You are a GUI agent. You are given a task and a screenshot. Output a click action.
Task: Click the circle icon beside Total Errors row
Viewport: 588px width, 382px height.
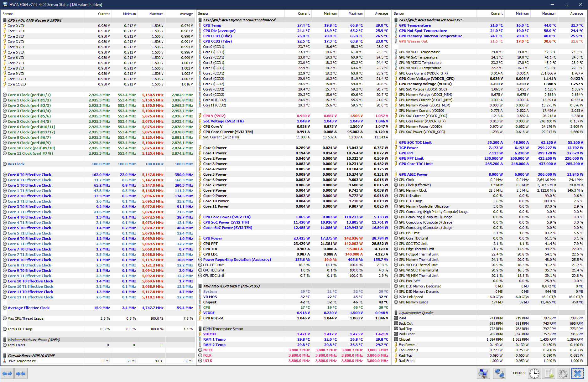(5, 345)
